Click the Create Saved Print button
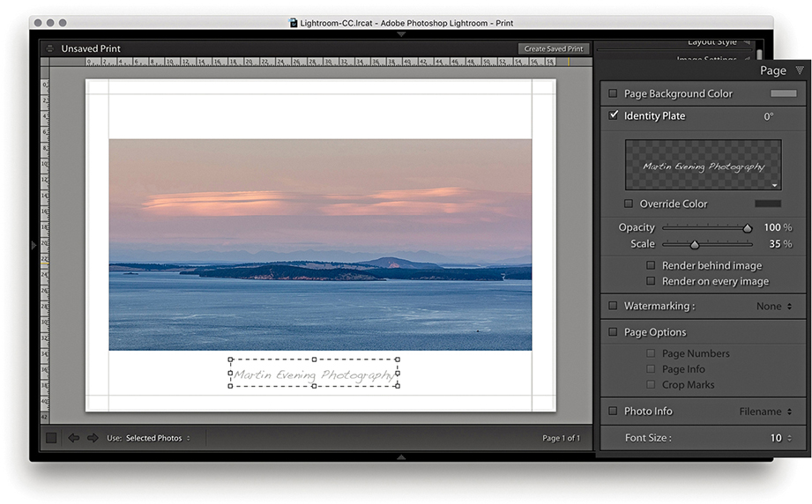The image size is (812, 504). [x=554, y=49]
